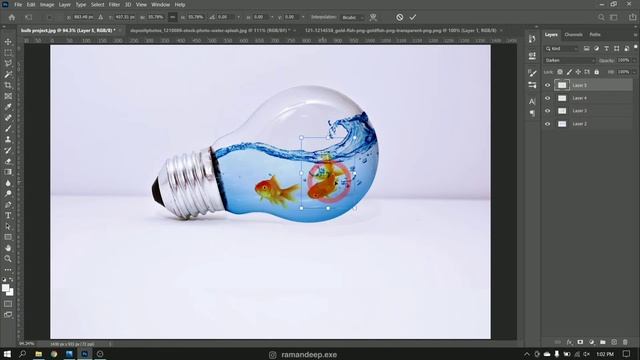Click the rotation angle input field
The image size is (640, 360).
pos(225,17)
